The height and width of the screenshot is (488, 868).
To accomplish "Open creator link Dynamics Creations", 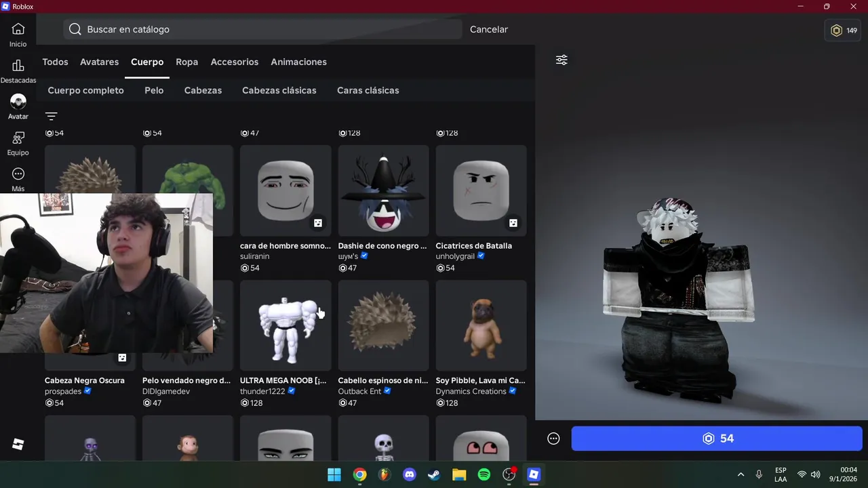I will tap(471, 391).
